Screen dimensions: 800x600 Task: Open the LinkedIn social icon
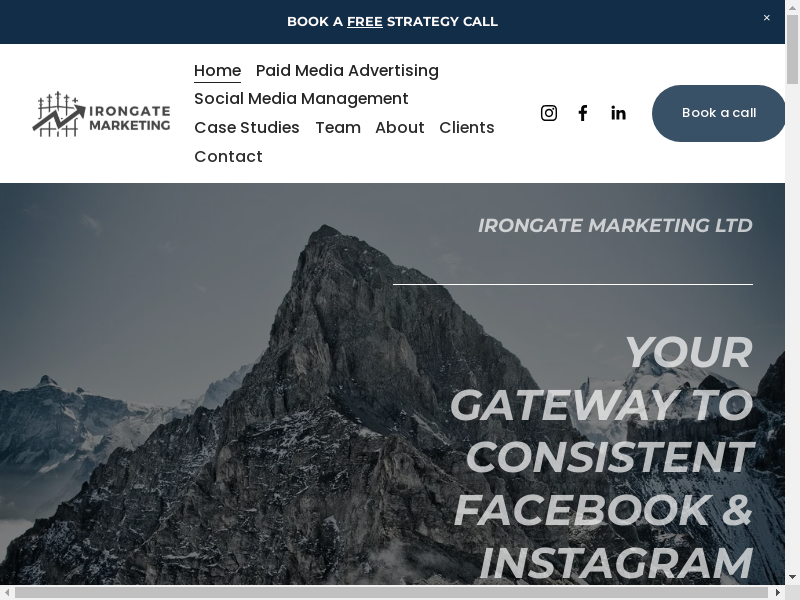click(x=618, y=113)
